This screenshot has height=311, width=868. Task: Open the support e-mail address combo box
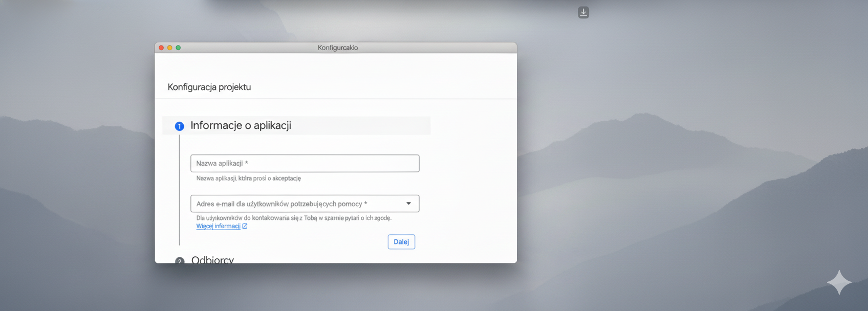[x=297, y=204]
